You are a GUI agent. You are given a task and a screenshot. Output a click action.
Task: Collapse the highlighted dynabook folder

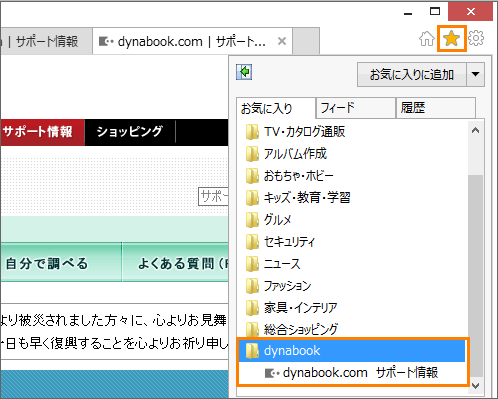pos(352,351)
